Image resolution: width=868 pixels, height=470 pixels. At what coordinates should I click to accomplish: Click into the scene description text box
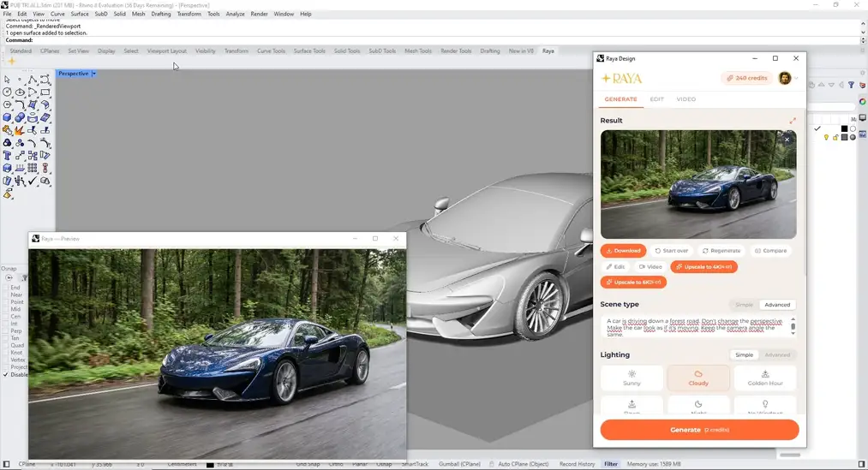tap(695, 327)
